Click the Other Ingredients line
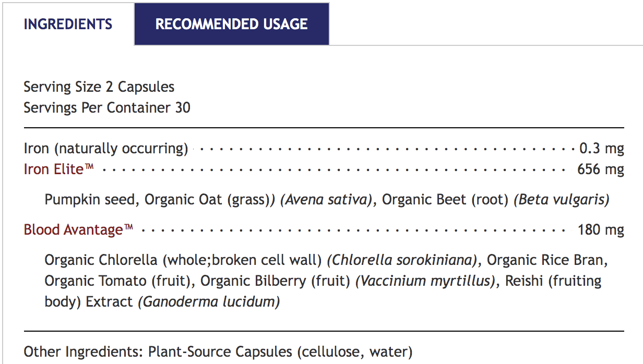Viewport: 643px width, 364px height. click(218, 351)
